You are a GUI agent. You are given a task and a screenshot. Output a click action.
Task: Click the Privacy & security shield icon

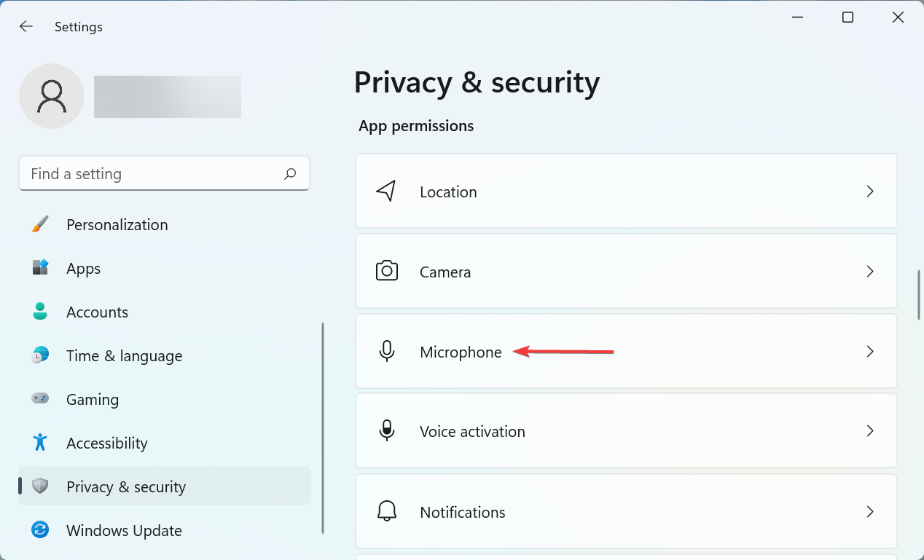click(41, 486)
